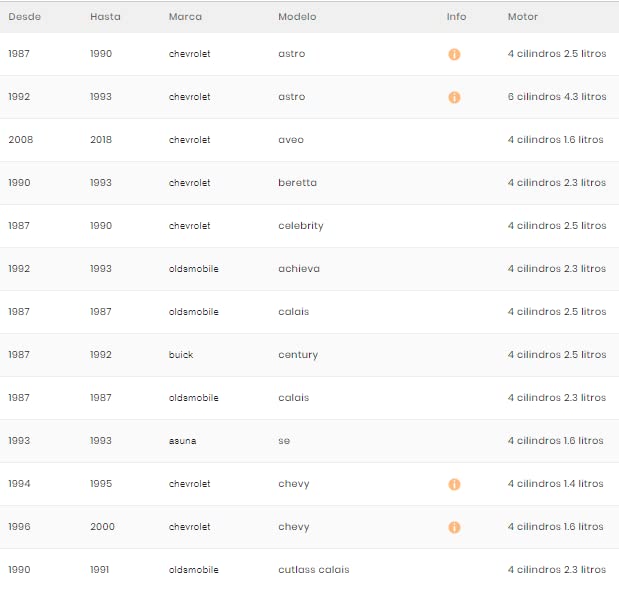619x589 pixels.
Task: Select the 'se' model cell
Action: [x=284, y=441]
